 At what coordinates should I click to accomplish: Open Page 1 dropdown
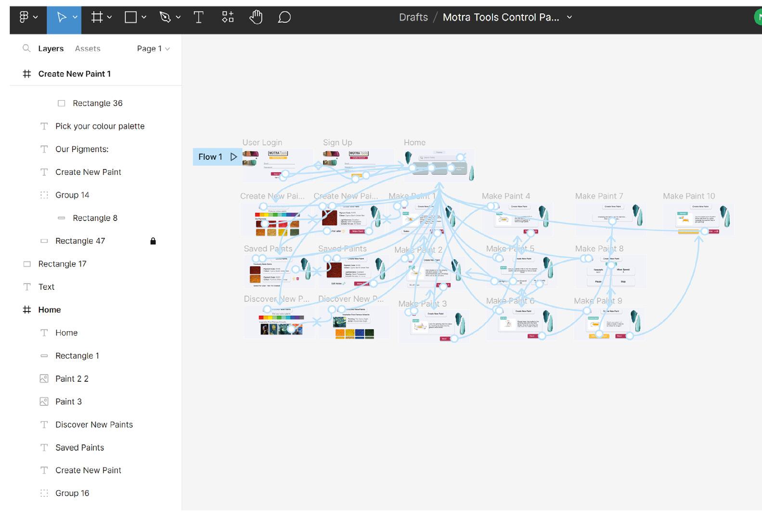coord(153,49)
